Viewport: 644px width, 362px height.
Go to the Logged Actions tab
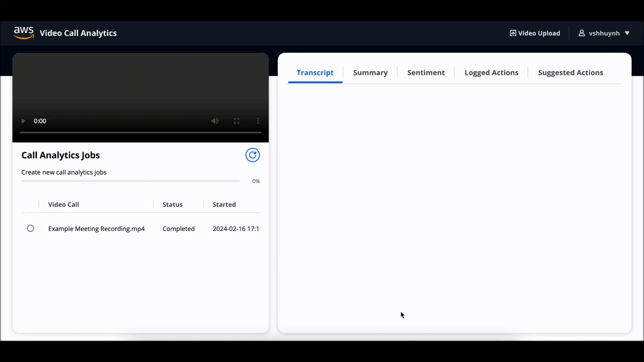(x=491, y=73)
